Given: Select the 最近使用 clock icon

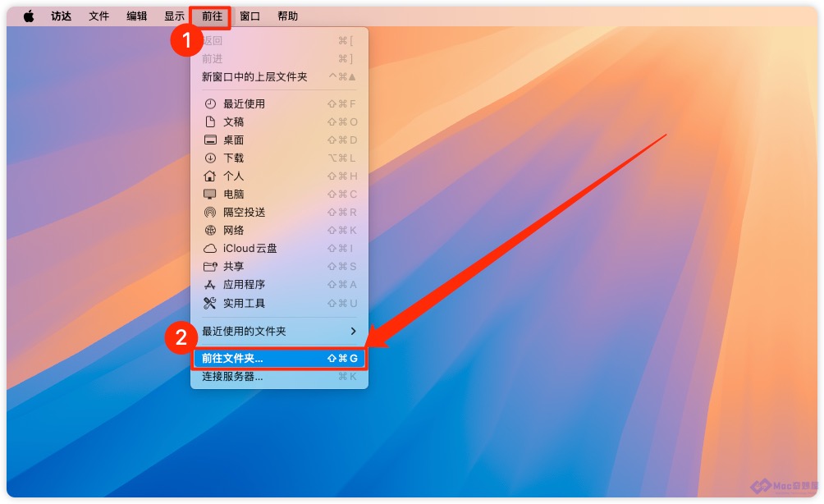Looking at the screenshot, I should 210,103.
